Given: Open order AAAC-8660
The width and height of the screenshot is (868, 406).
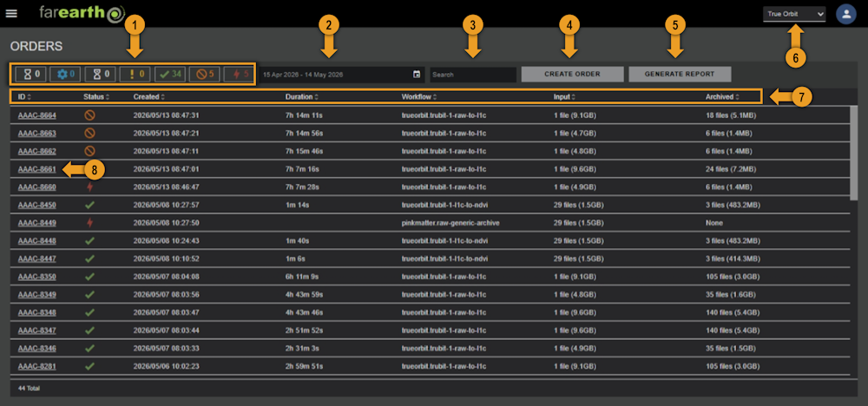Looking at the screenshot, I should 37,187.
